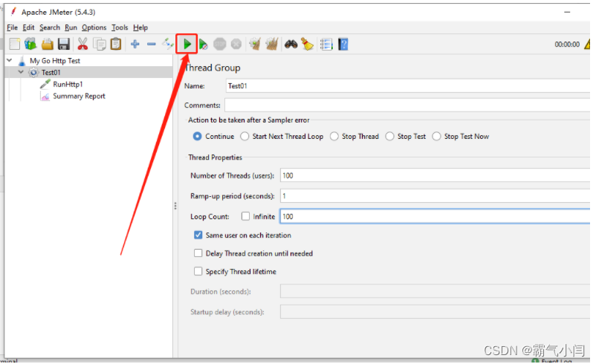Viewport: 596px width, 364px height.
Task: Click the Name field containing Test01
Action: (408, 86)
